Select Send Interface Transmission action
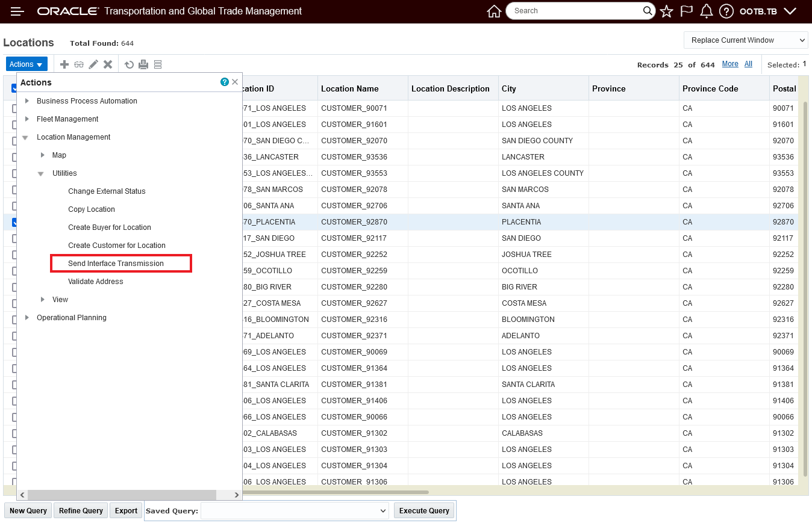812x532 pixels. tap(116, 264)
